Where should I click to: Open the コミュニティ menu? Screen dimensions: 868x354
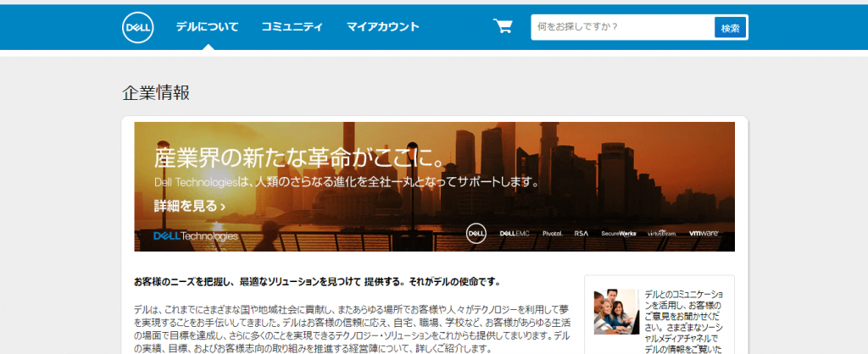[292, 26]
